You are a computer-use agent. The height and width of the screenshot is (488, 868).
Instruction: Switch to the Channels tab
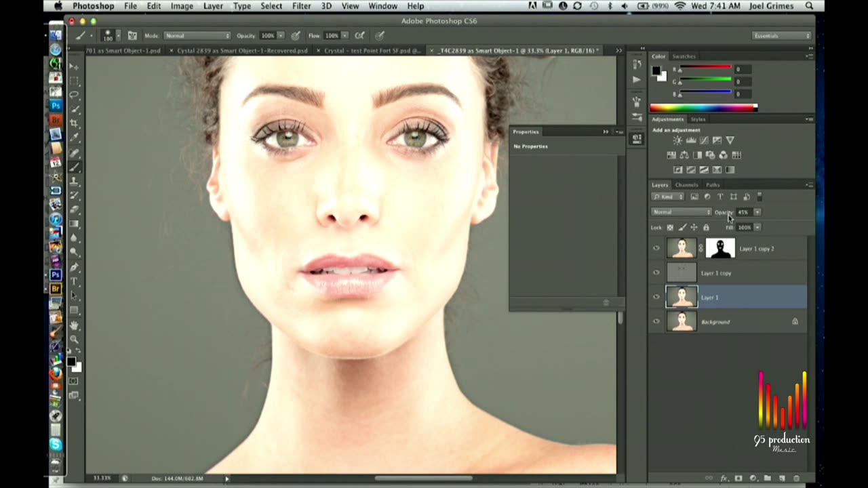[x=686, y=185]
